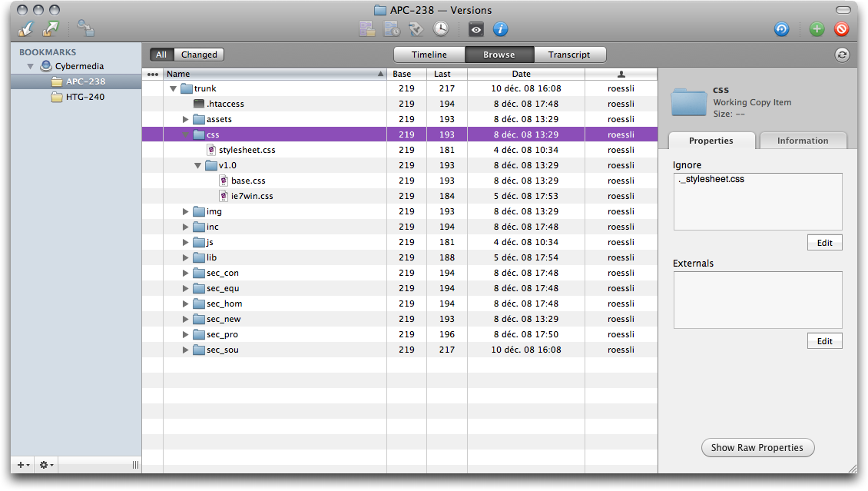Expand the assets folder
This screenshot has width=868, height=491.
click(185, 119)
